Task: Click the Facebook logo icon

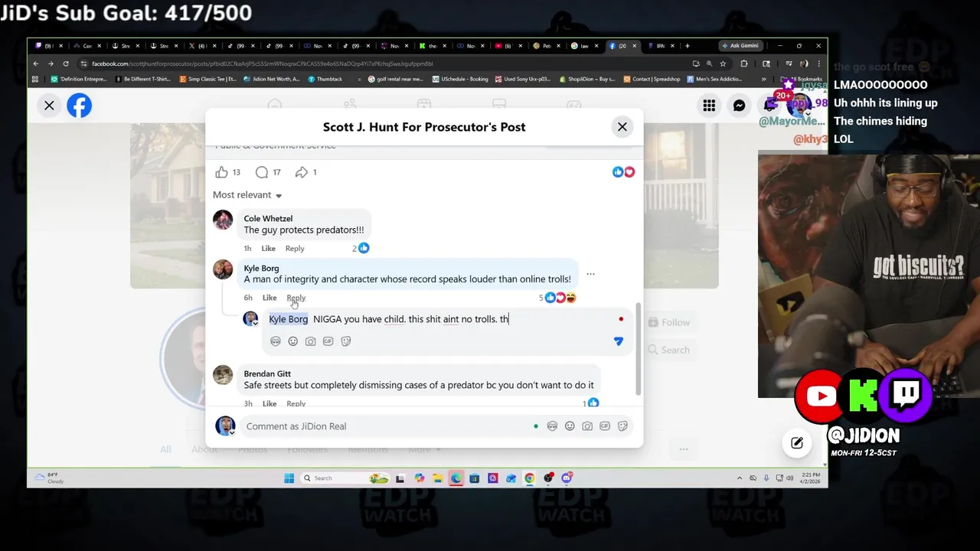Action: (79, 106)
